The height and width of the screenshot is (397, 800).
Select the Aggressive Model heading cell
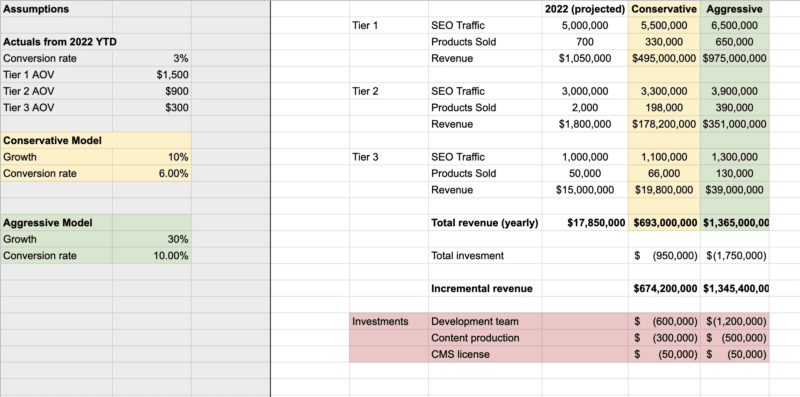point(56,222)
